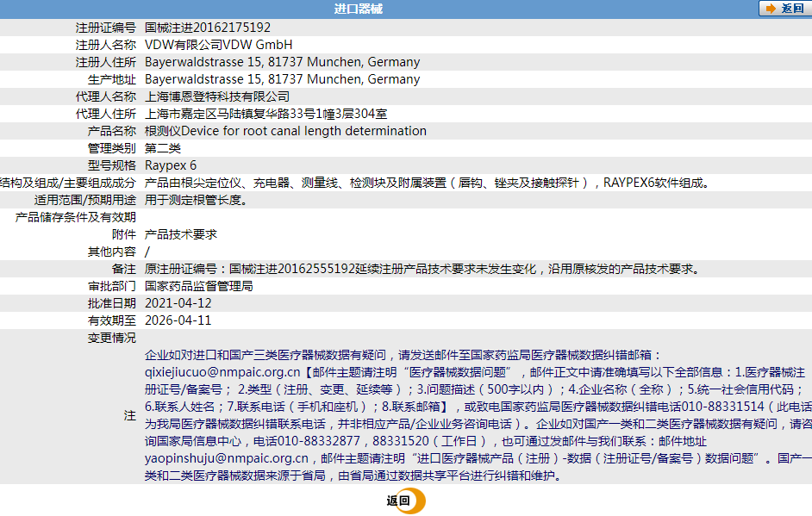The width and height of the screenshot is (812, 516).
Task: Select registration number 国械注进20162175192
Action: click(208, 28)
